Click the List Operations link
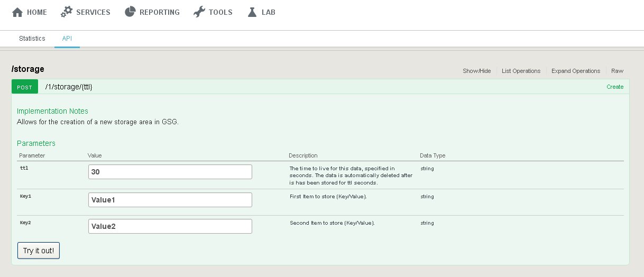 click(x=521, y=71)
